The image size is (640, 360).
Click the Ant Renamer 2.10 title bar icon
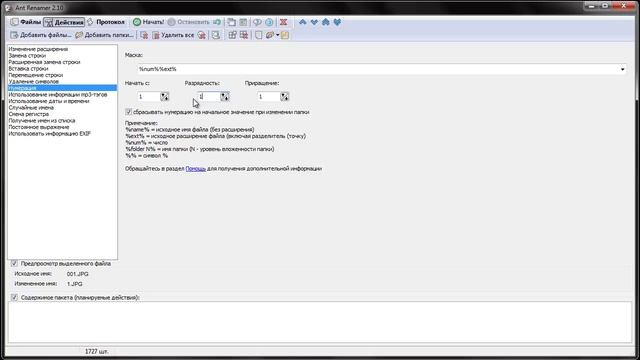coord(9,8)
